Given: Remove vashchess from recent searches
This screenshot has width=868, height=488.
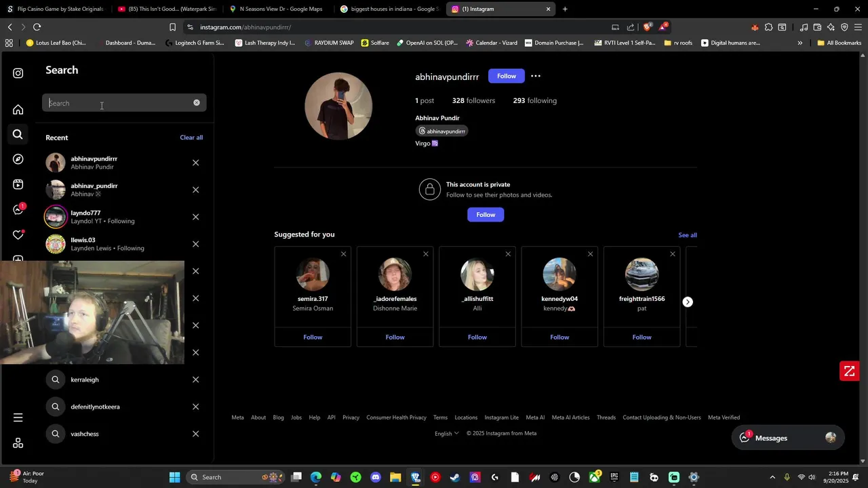Looking at the screenshot, I should coord(195,434).
